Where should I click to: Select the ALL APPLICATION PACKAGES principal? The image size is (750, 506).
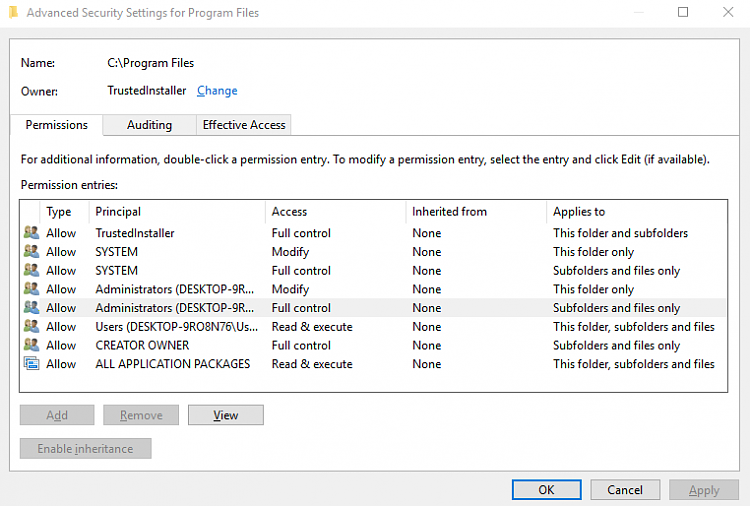[173, 364]
